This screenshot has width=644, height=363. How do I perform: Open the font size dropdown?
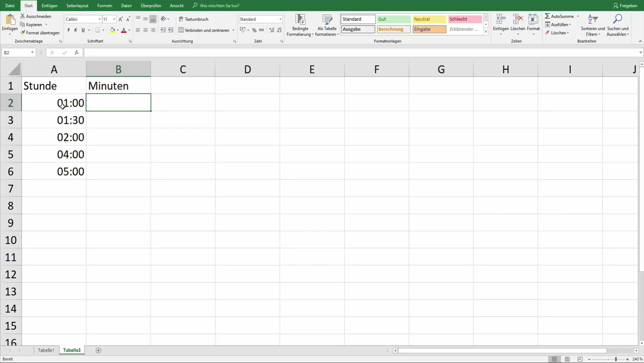click(114, 19)
